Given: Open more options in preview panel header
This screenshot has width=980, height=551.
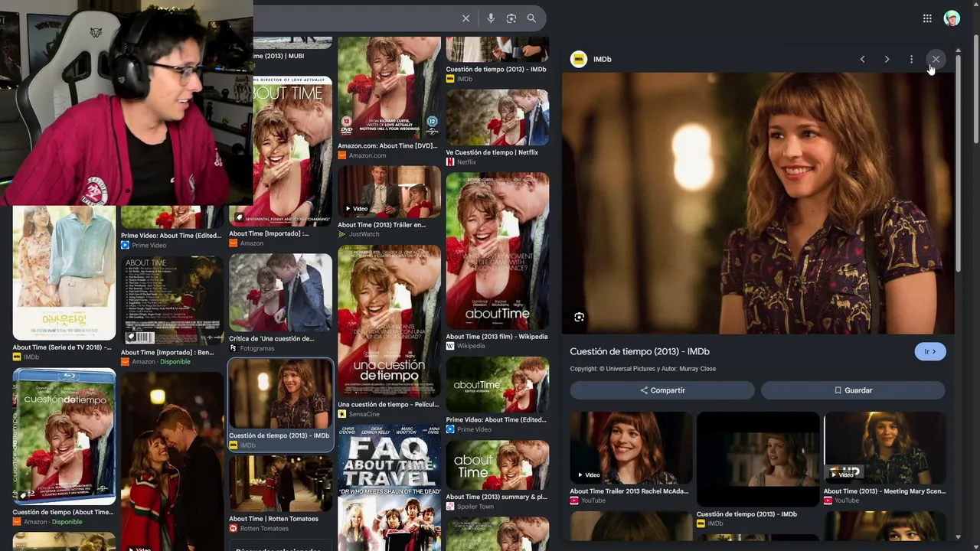Looking at the screenshot, I should 911,59.
